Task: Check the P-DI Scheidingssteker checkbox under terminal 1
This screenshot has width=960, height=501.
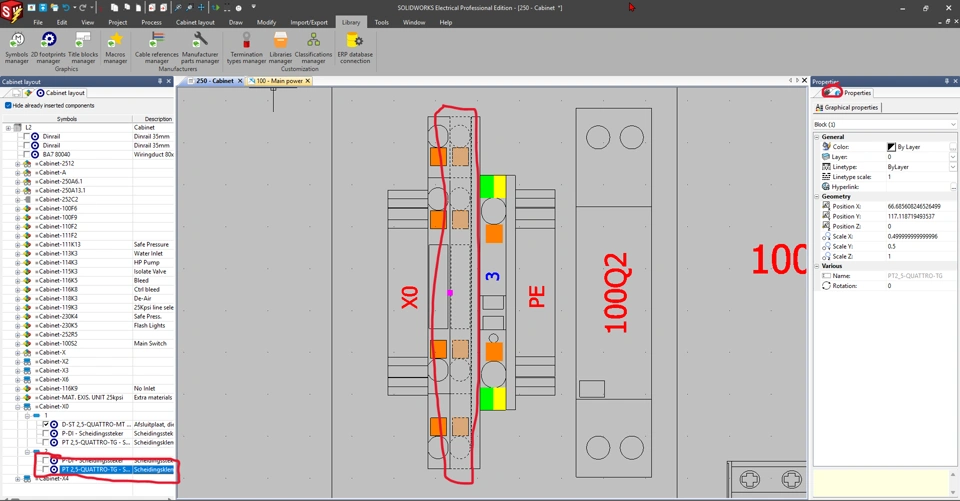Action: pos(46,433)
